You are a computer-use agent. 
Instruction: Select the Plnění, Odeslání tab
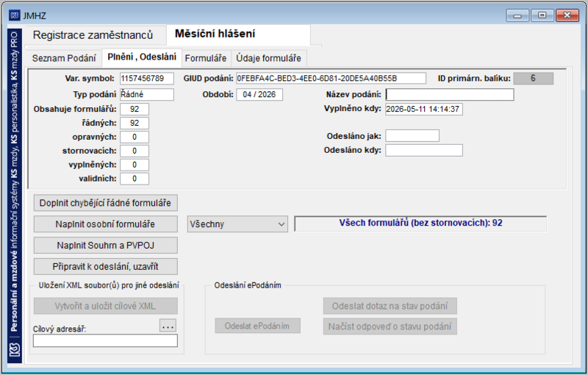pyautogui.click(x=142, y=57)
